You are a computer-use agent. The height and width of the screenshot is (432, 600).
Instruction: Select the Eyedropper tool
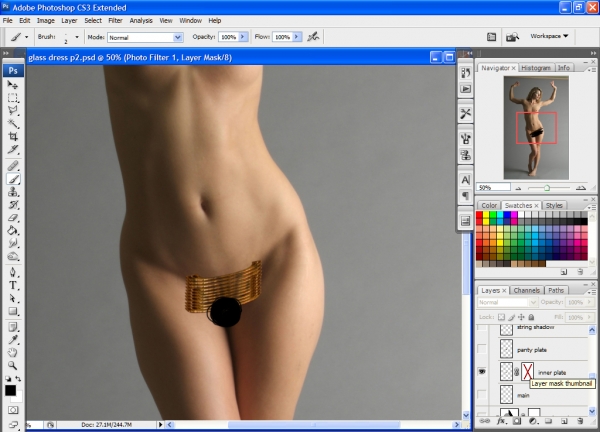[13, 340]
